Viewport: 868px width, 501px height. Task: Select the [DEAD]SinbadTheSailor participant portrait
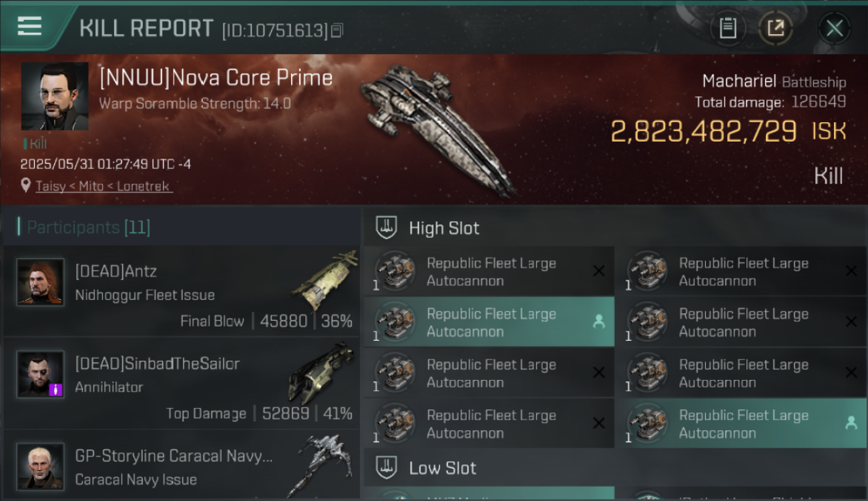tap(41, 375)
